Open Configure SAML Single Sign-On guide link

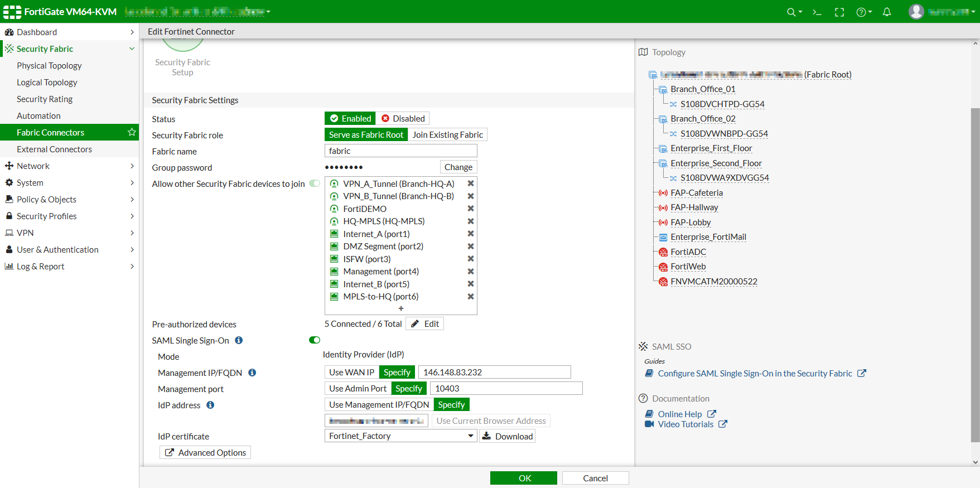(755, 373)
